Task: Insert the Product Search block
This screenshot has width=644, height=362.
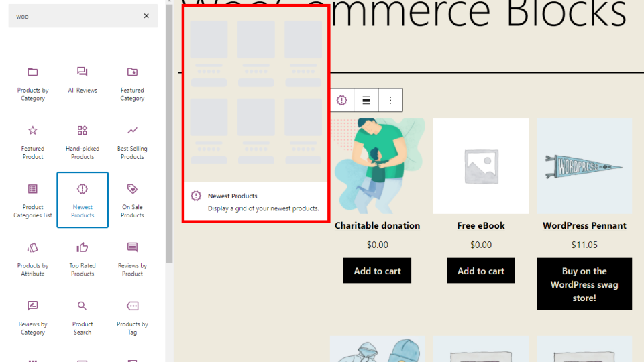Action: (x=83, y=318)
